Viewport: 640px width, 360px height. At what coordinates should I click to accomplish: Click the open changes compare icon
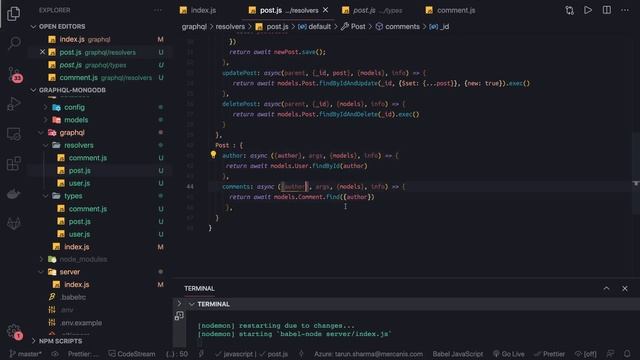tap(569, 10)
